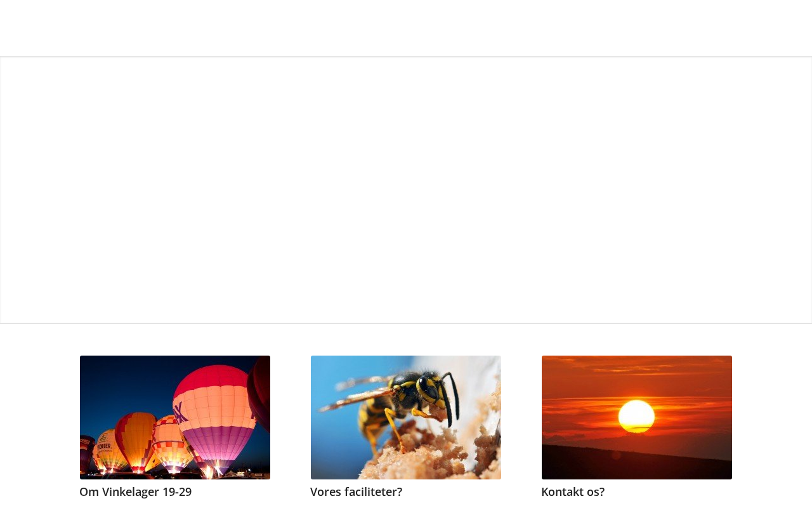Click the large pink balloon in the first image
This screenshot has width=812, height=508.
point(215,416)
